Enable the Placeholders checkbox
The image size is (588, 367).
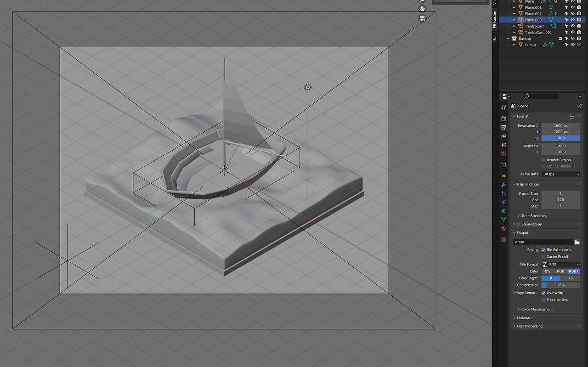point(543,299)
